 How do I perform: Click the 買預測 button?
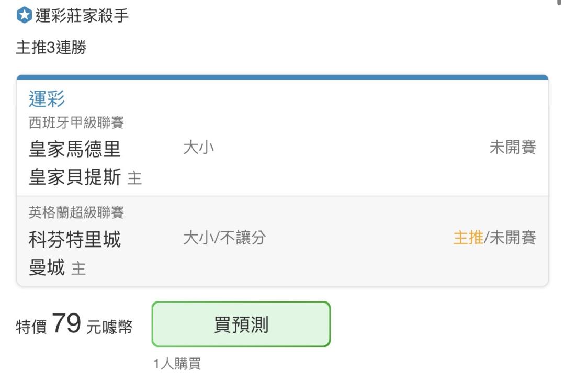coord(241,324)
